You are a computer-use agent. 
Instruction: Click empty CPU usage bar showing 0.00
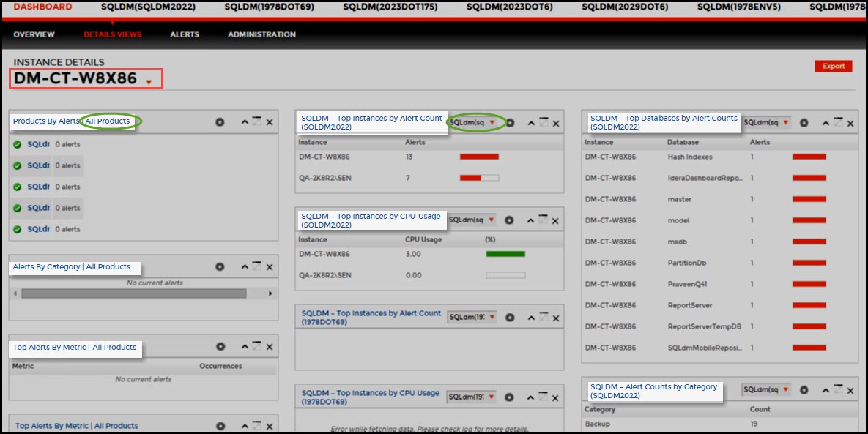[505, 274]
